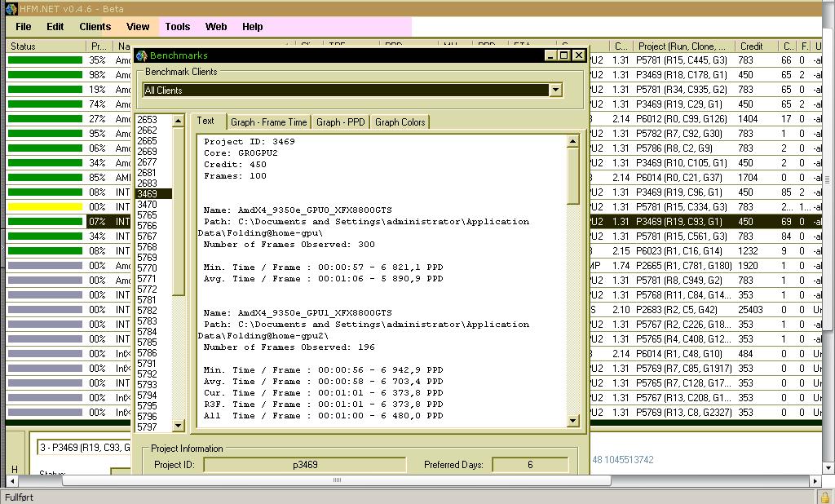This screenshot has height=504, width=835.
Task: Click the lock icon in status bar
Action: [x=825, y=497]
